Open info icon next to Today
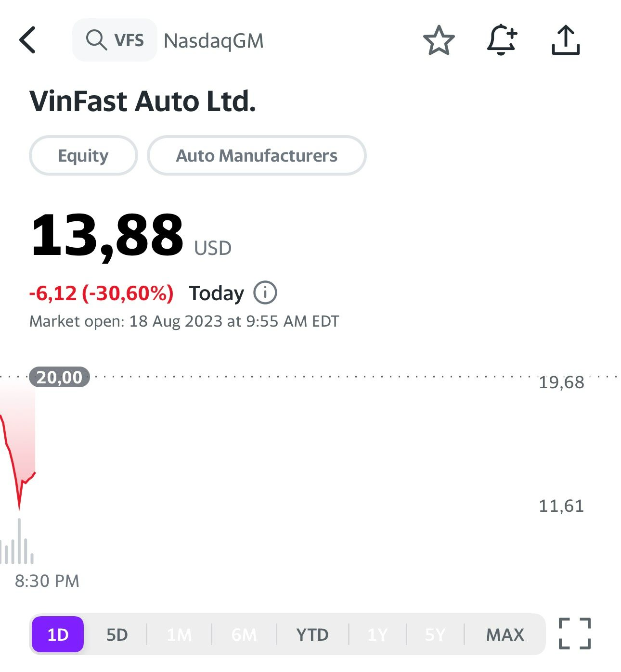Screen dimensions: 621x672 point(265,292)
